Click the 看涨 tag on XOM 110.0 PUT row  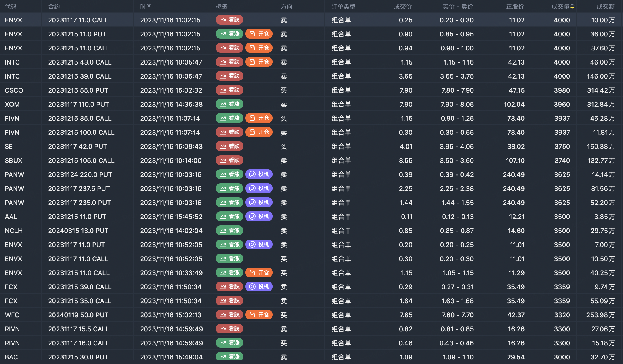(229, 104)
